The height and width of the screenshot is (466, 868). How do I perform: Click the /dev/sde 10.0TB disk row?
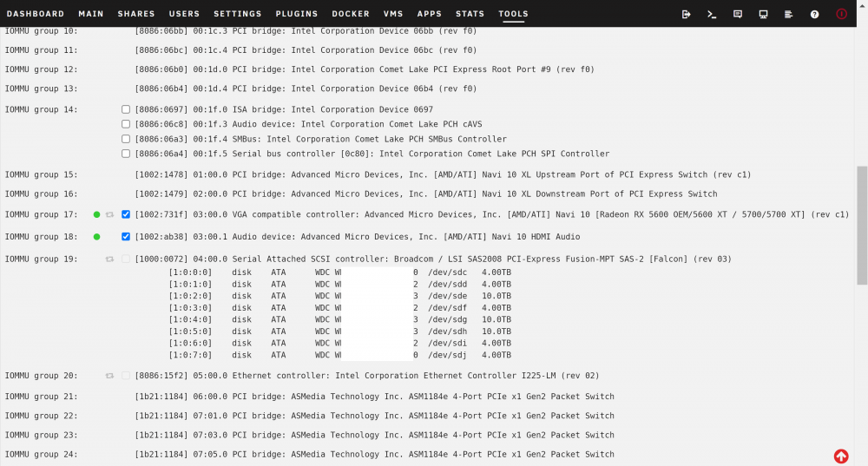340,296
